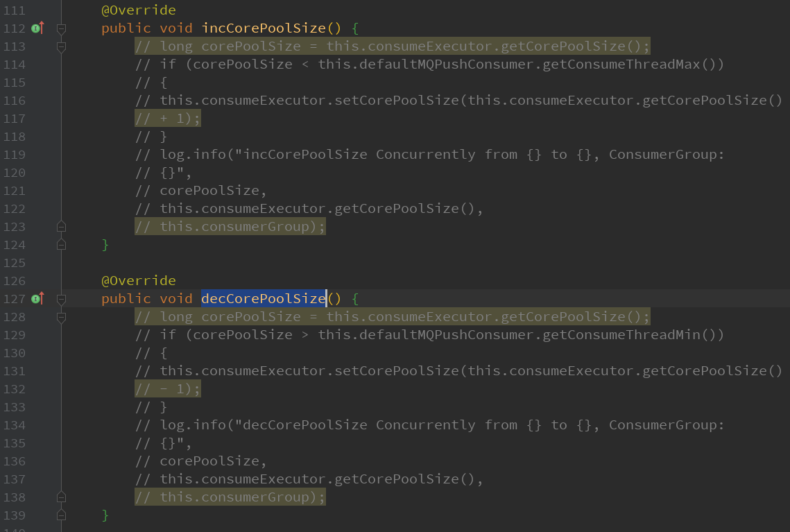Screen dimensions: 790x532
Task: Click line number 112 in the gutter
Action: coord(14,28)
